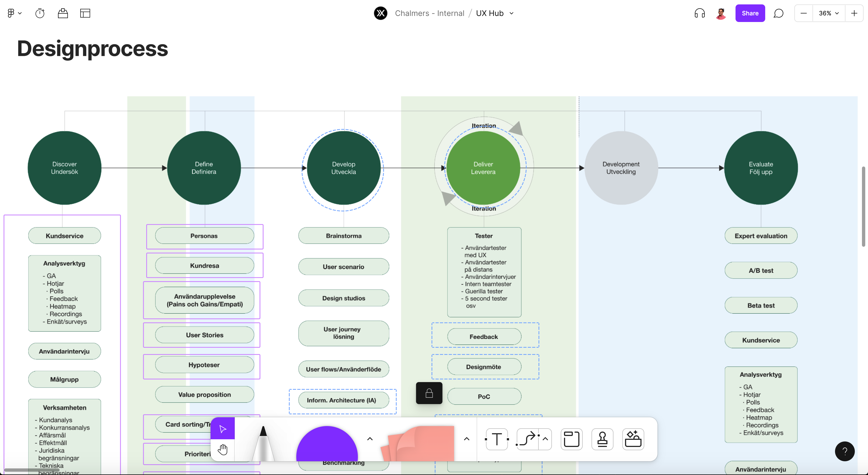This screenshot has height=475, width=868.
Task: Toggle the expand chevron on toolbar
Action: point(370,439)
